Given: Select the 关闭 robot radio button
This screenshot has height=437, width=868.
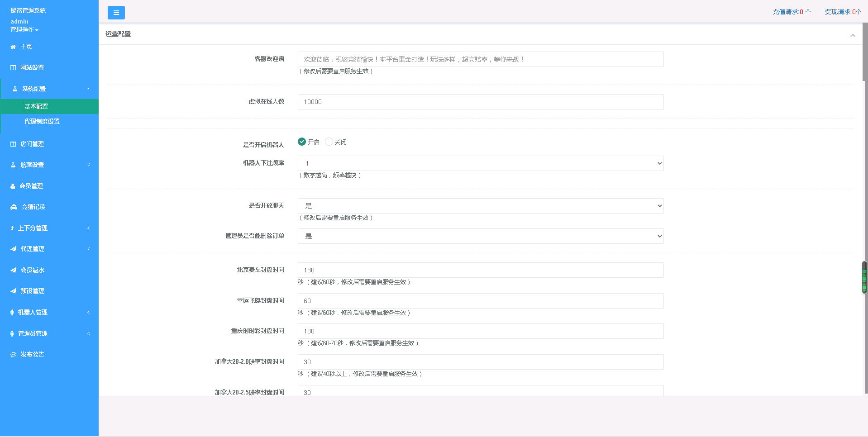Looking at the screenshot, I should [329, 142].
